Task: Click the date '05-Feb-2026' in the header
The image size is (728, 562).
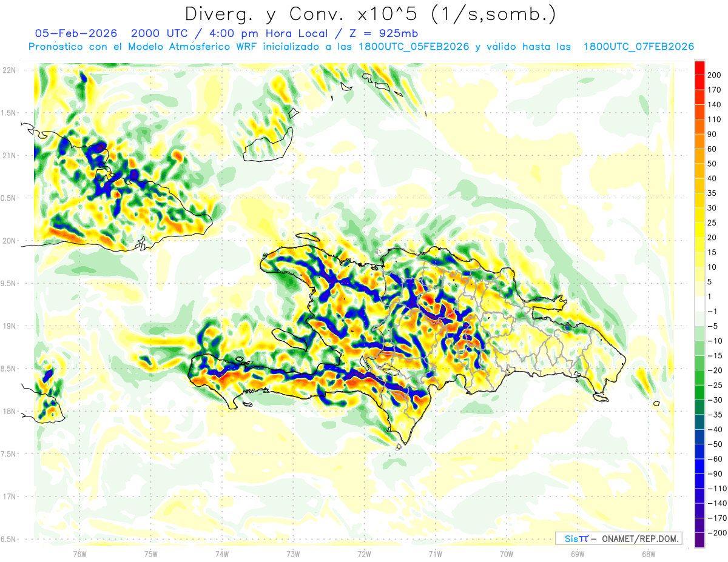Action: click(76, 33)
